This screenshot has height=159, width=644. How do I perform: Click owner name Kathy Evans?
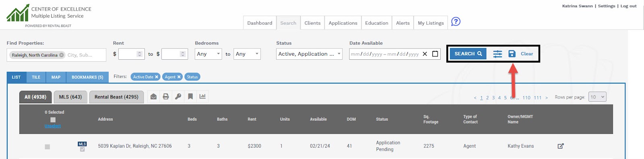pyautogui.click(x=521, y=146)
